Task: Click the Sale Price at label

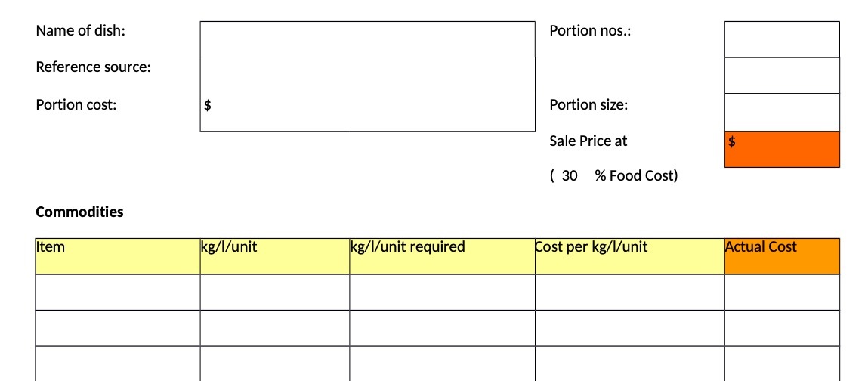Action: tap(588, 141)
